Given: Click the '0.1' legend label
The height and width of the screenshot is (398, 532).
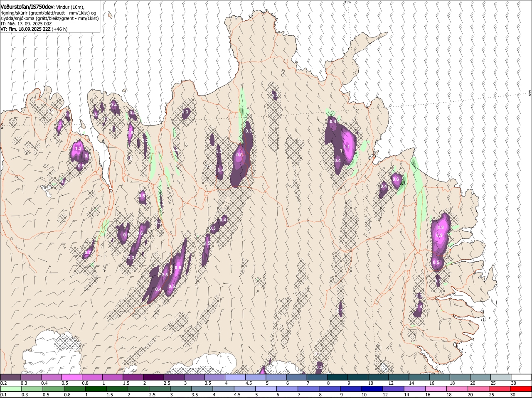Looking at the screenshot, I should pyautogui.click(x=3, y=395).
